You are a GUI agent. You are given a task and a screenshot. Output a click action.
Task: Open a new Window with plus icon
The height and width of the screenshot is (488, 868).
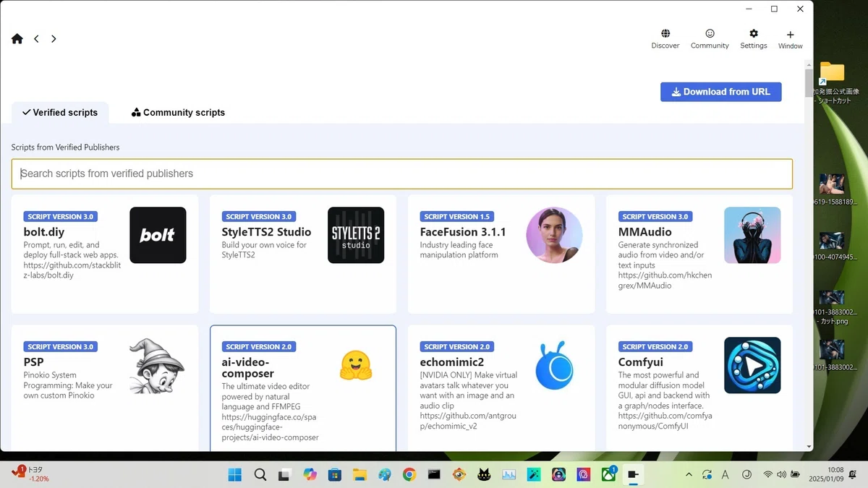point(791,40)
